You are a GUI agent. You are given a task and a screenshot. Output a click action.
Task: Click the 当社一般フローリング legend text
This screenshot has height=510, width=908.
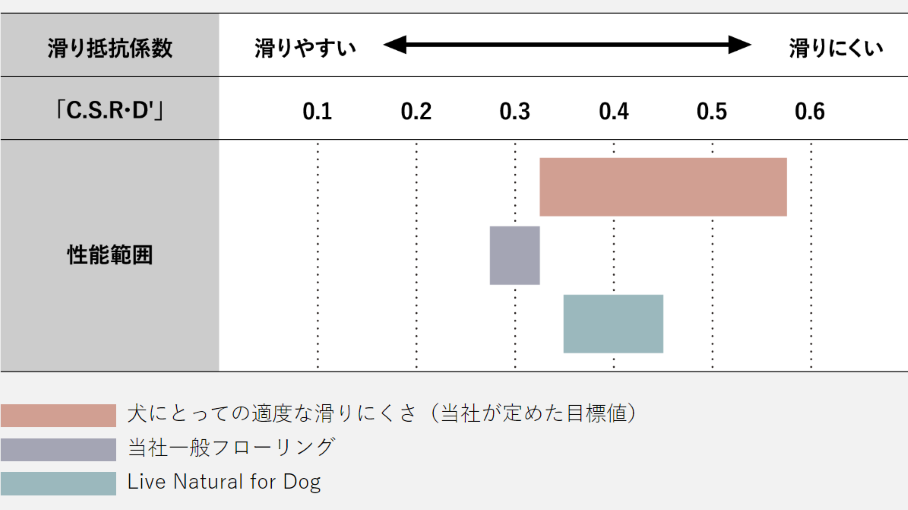pos(231,448)
